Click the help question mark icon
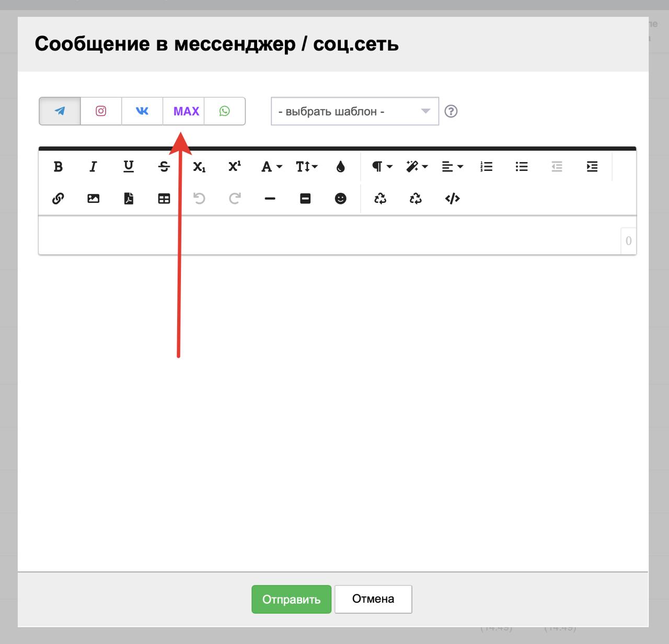 (451, 111)
